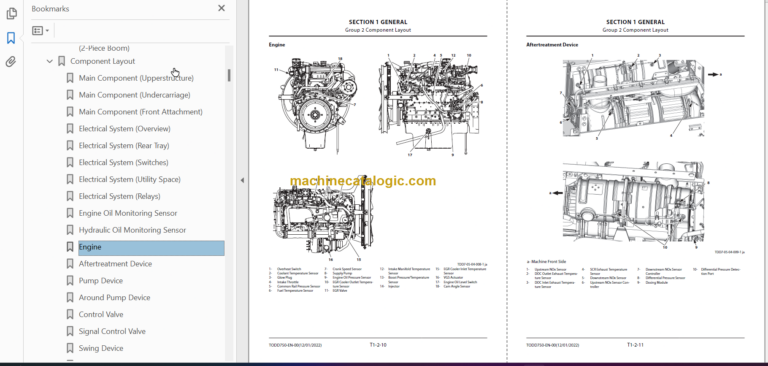768x366 pixels.
Task: Select the highlighted Engine bookmark
Action: (x=151, y=247)
